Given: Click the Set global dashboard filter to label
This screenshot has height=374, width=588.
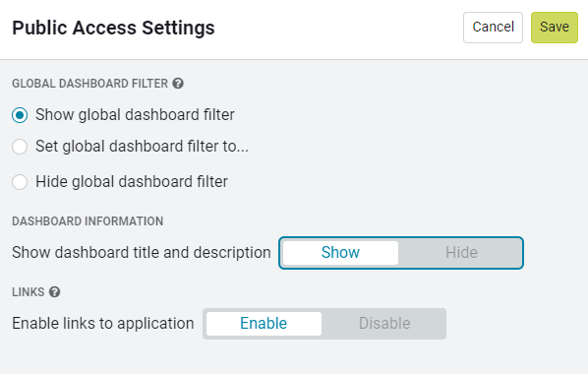Looking at the screenshot, I should pyautogui.click(x=142, y=147).
